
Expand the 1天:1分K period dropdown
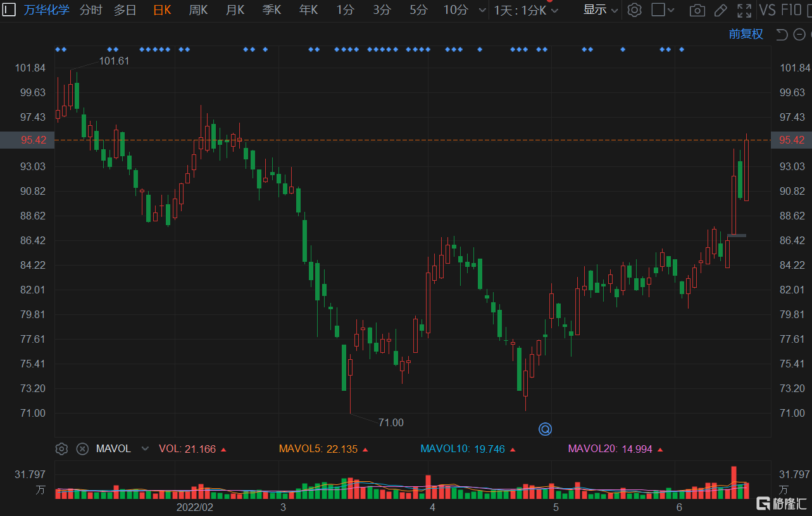coord(526,10)
